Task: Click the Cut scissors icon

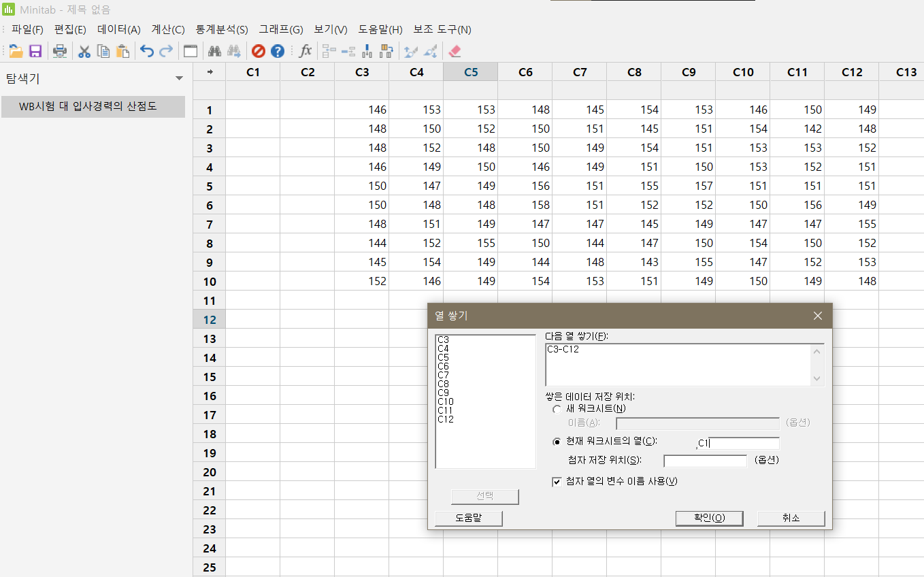Action: click(84, 51)
